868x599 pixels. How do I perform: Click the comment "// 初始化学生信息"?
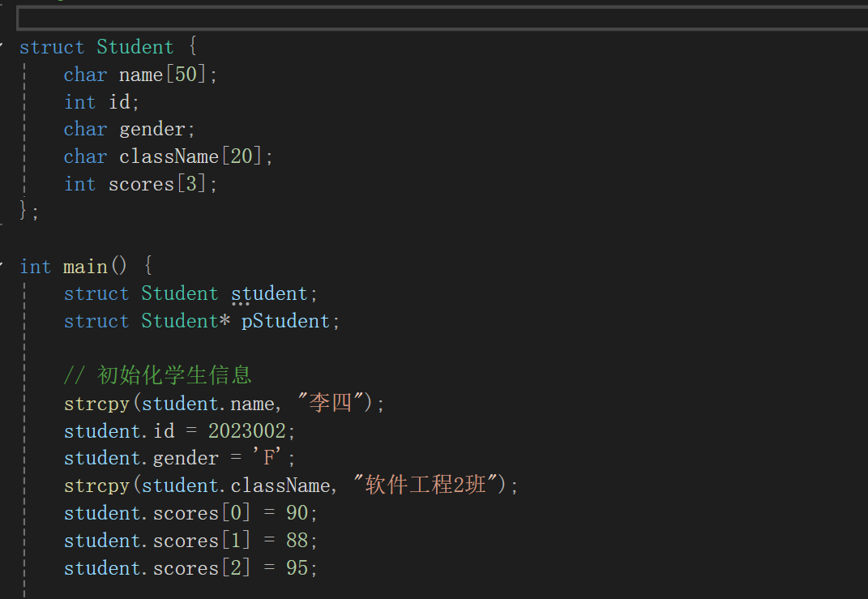(158, 375)
